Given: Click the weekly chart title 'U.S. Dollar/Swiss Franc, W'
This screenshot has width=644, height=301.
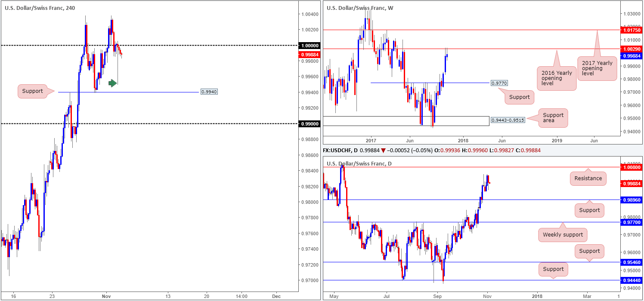Looking at the screenshot, I should tap(360, 8).
